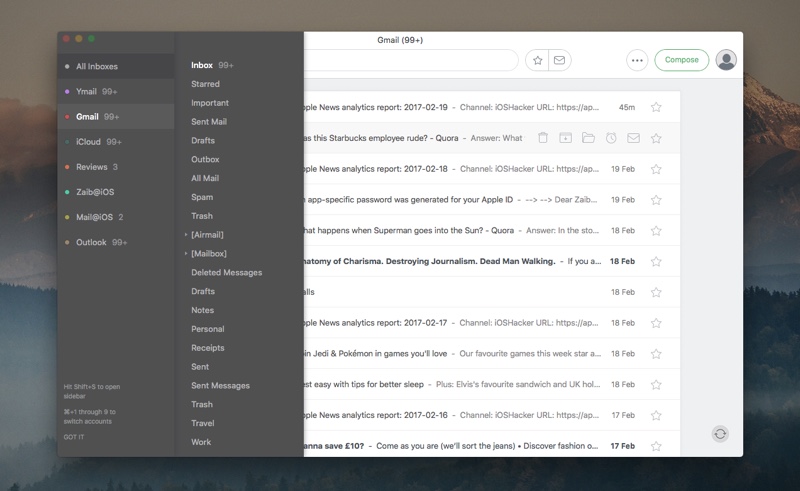This screenshot has height=491, width=800.
Task: Open the Superman goes into the Sun email
Action: pos(492,230)
